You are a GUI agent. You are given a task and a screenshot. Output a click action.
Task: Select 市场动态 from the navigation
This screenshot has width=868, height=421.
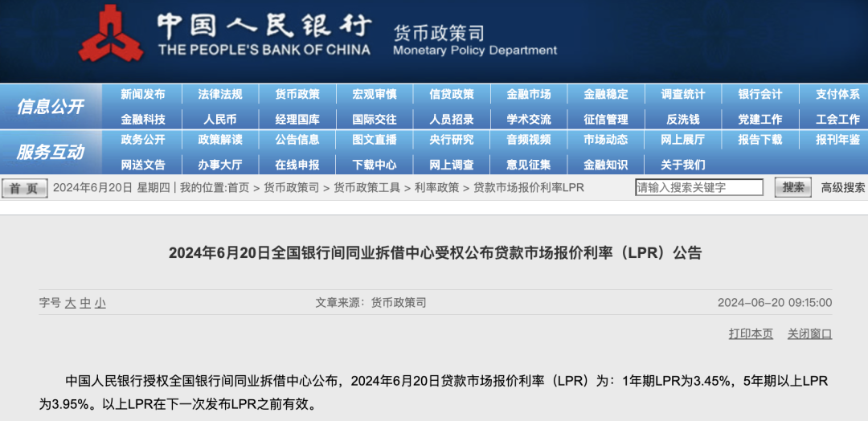[x=606, y=140]
